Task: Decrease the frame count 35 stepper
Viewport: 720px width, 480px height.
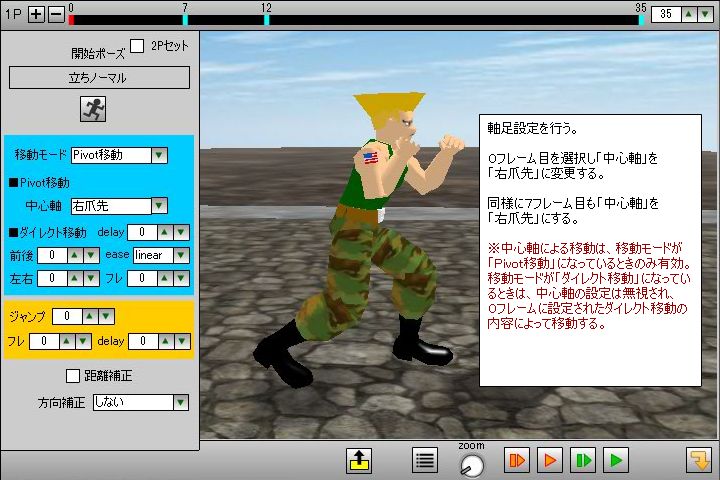Action: tap(705, 14)
